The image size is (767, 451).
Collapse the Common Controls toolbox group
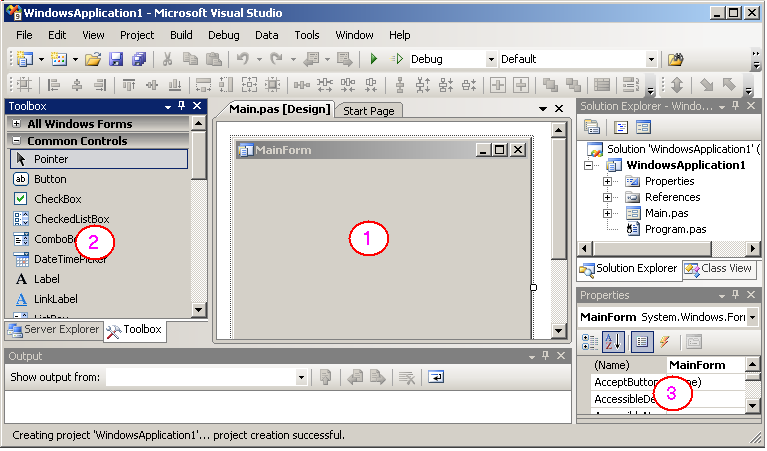[16, 141]
